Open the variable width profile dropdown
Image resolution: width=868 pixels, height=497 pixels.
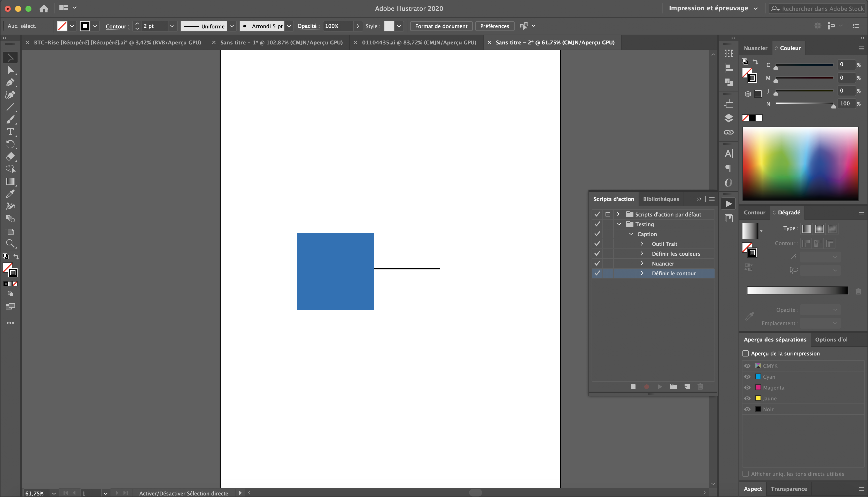tap(232, 26)
